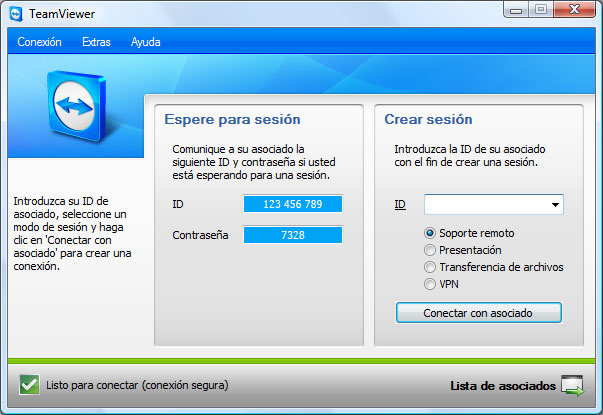Choose Transferencia de archivos session mode
The width and height of the screenshot is (603, 415).
tap(430, 267)
